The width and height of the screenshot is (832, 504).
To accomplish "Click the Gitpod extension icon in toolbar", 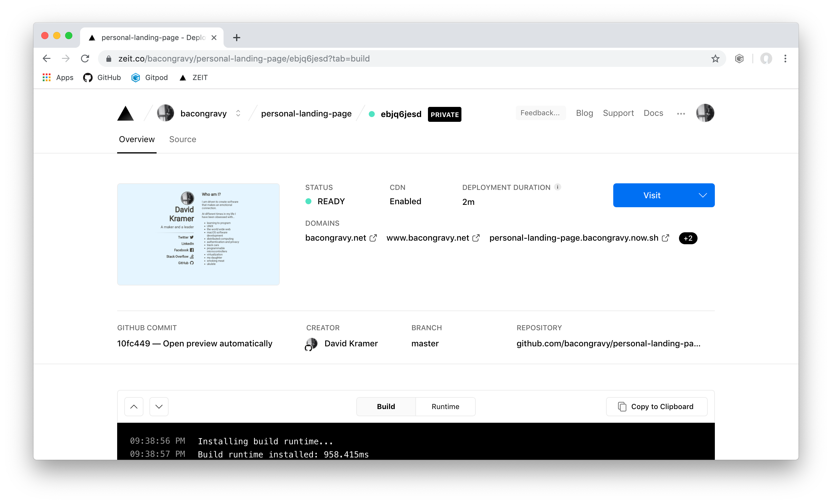I will pyautogui.click(x=739, y=59).
